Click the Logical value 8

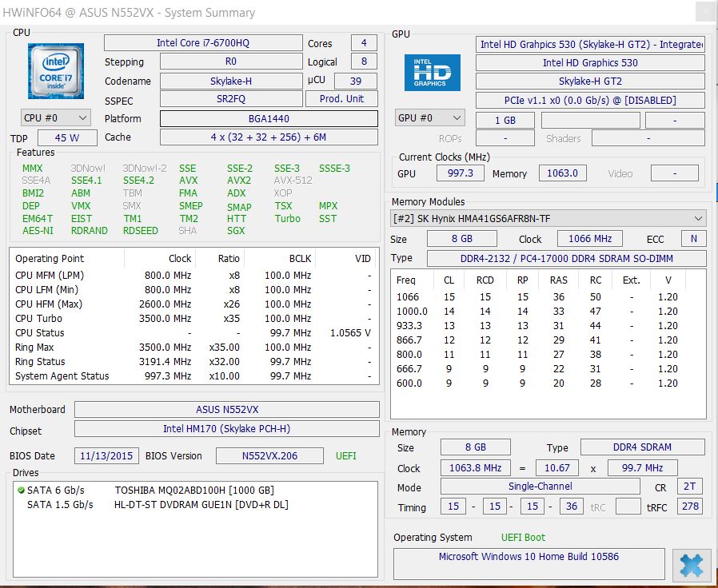point(364,62)
